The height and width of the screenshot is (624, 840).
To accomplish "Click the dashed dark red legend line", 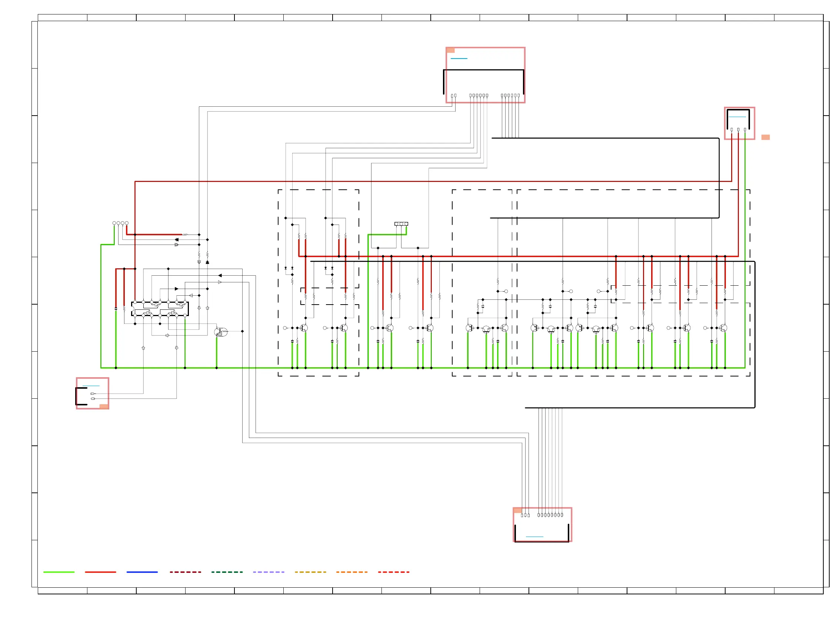I will coord(185,572).
